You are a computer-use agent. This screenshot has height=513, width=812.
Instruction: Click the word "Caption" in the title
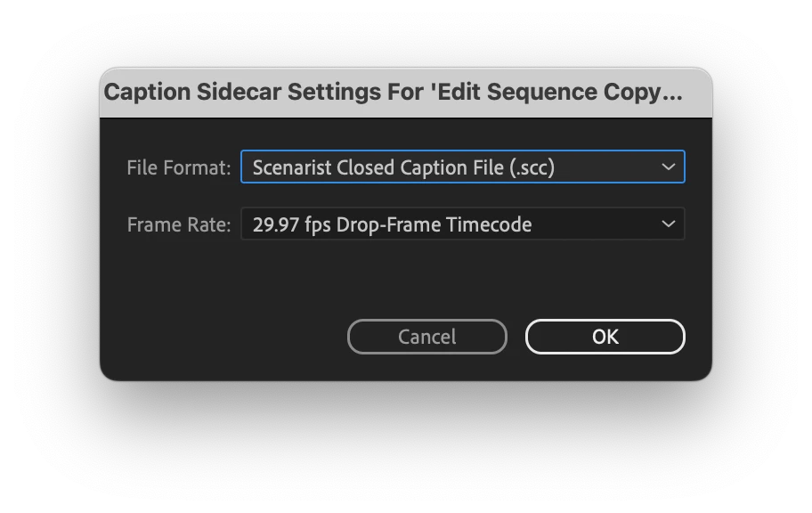click(143, 92)
